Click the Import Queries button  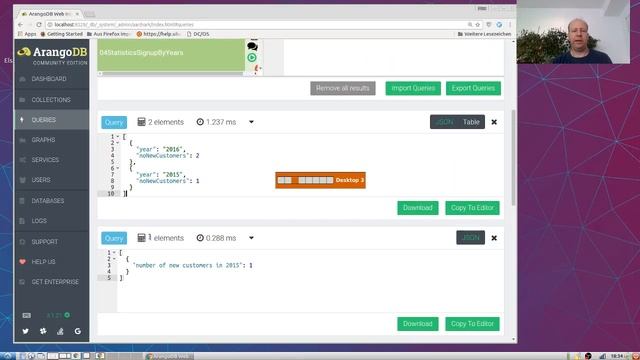click(413, 88)
